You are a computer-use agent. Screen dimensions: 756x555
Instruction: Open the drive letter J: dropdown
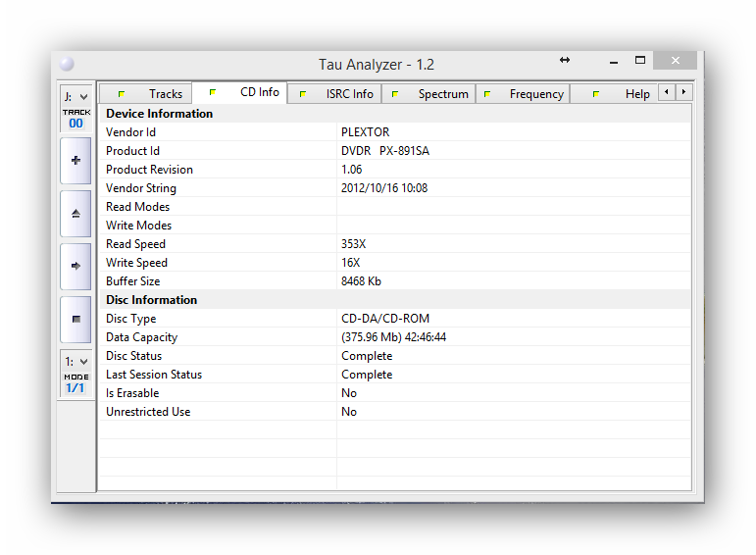(76, 96)
